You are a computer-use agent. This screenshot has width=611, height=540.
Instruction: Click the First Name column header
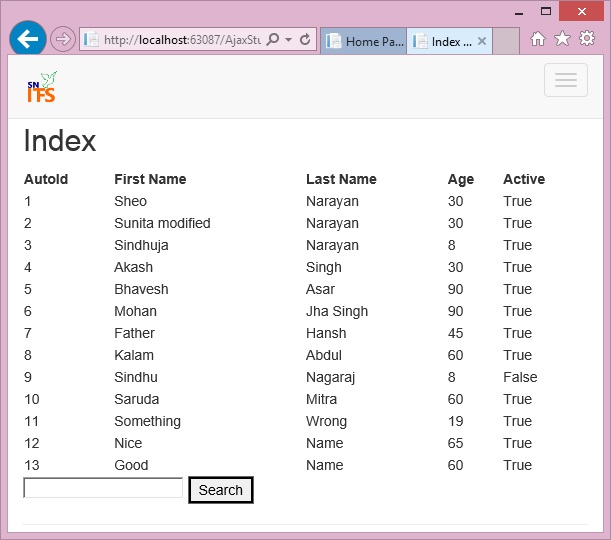150,179
